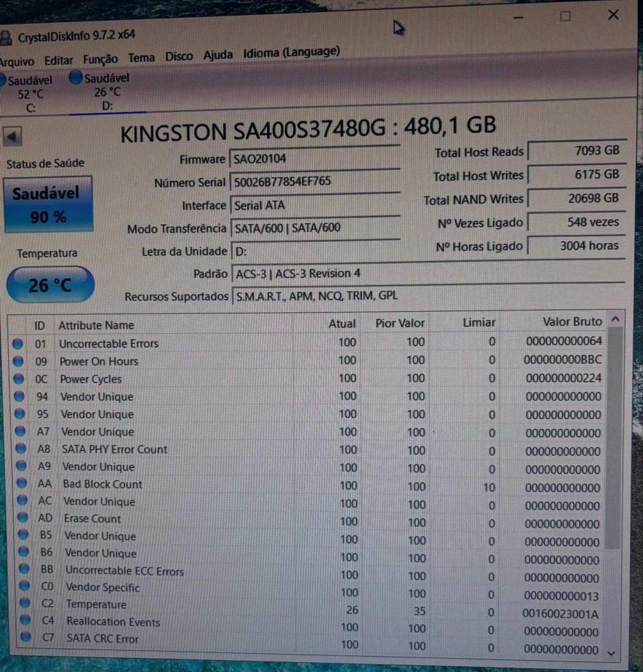Click status dot of Uncorrectable ECC Errors row
The image size is (643, 672).
[24, 569]
